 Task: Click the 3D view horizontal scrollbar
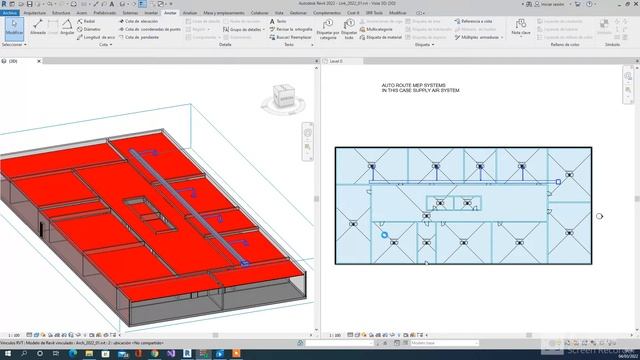click(x=216, y=335)
